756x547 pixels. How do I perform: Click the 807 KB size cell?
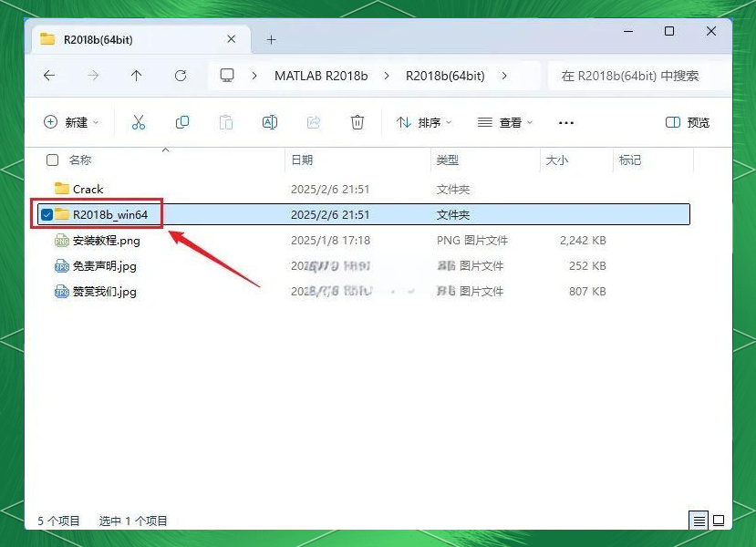[587, 291]
